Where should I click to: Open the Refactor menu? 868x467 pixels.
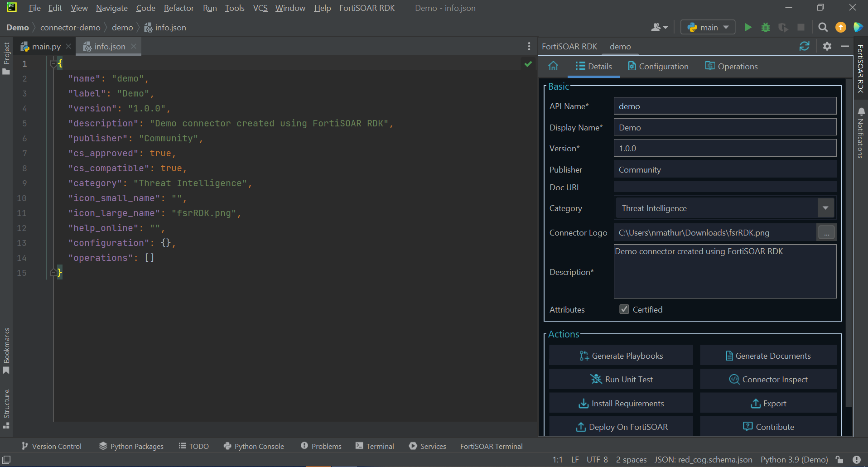click(x=178, y=8)
